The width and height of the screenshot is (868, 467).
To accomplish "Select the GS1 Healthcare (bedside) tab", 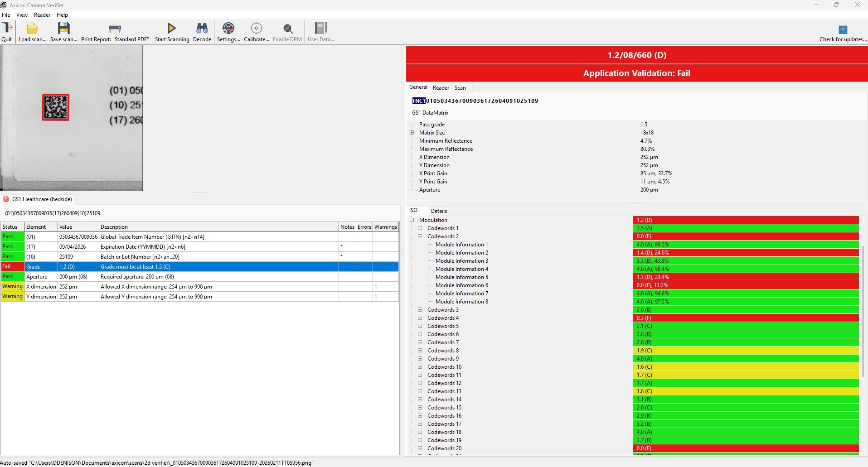I will (42, 199).
